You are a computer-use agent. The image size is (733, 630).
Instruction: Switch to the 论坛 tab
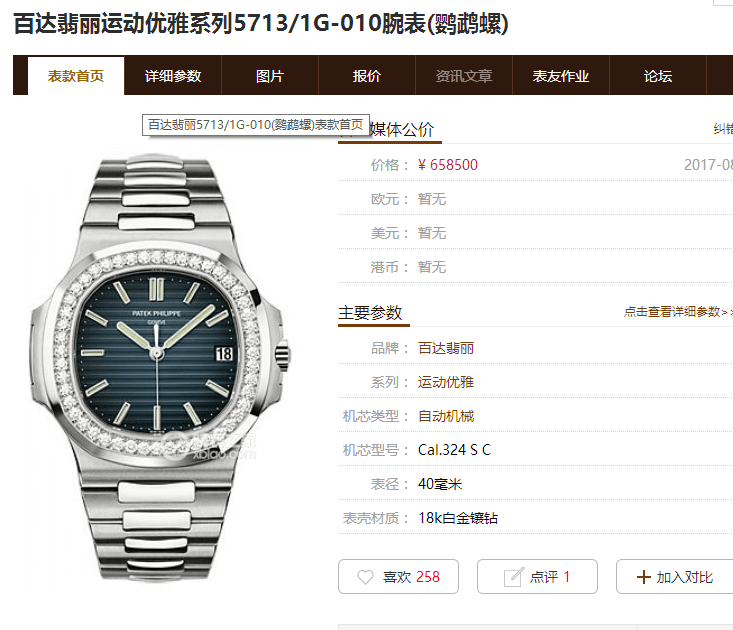point(658,76)
